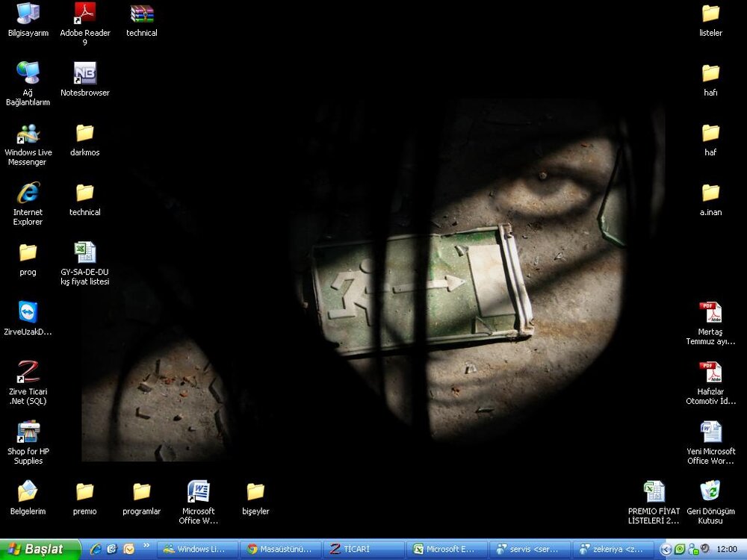Open Adobe Reader 9 desktop shortcut
This screenshot has width=747, height=560.
pos(85,14)
